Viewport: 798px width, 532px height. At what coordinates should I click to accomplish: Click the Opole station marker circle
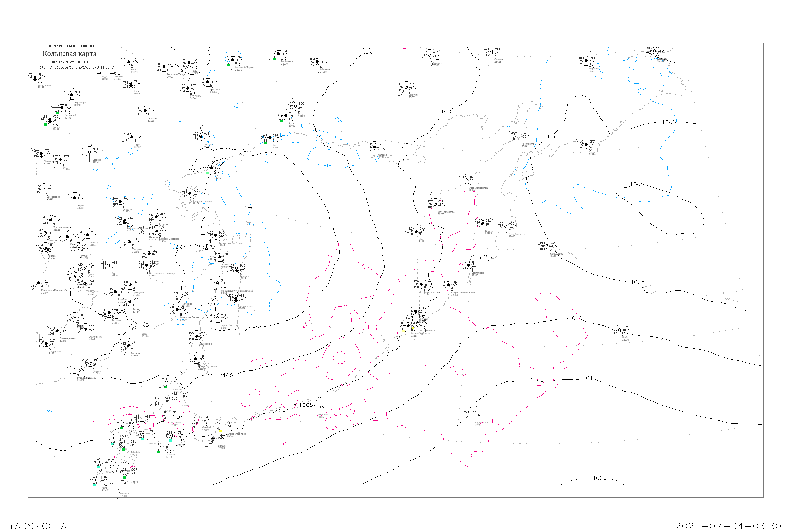(620, 330)
